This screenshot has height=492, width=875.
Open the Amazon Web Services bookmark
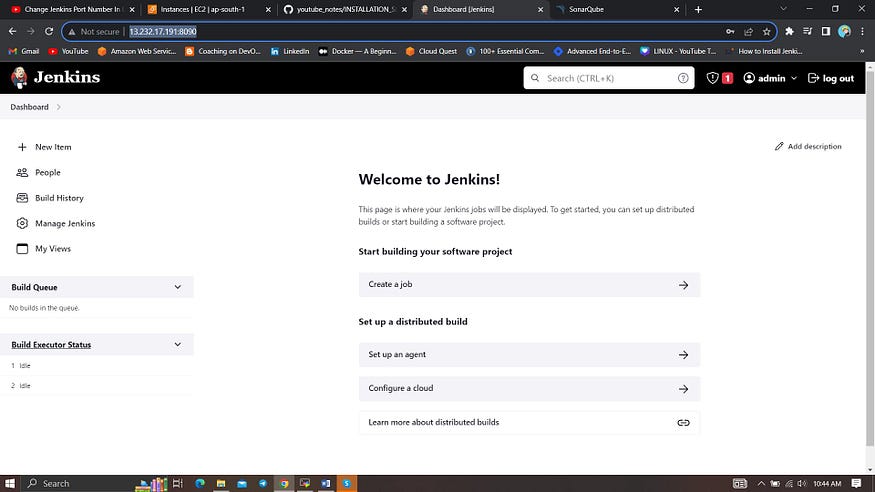coord(137,51)
